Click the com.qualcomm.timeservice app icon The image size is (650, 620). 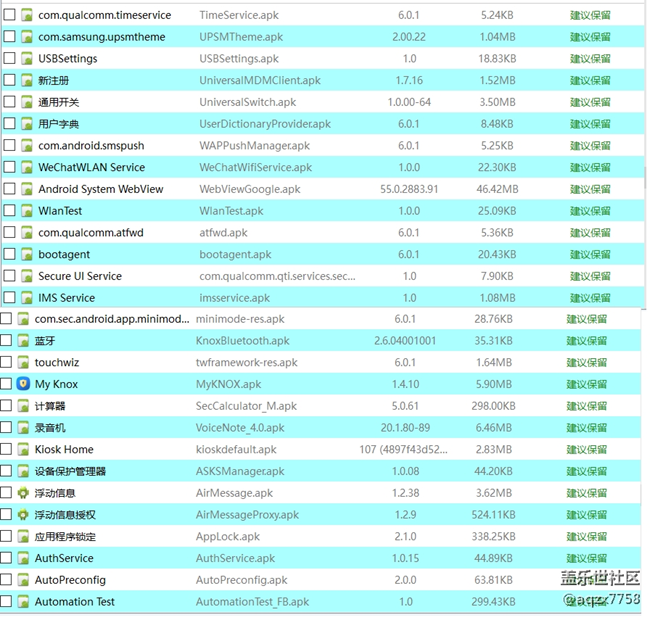[27, 15]
